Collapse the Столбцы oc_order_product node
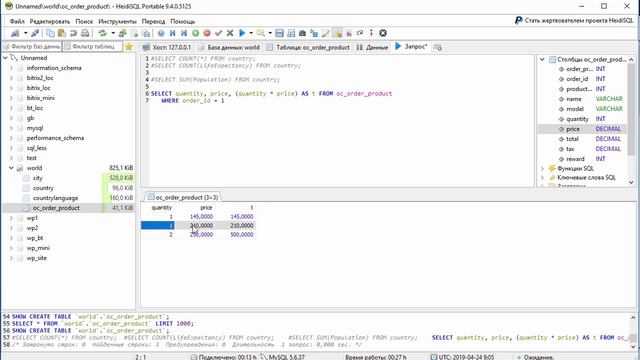Image resolution: width=640 pixels, height=360 pixels. tap(542, 60)
